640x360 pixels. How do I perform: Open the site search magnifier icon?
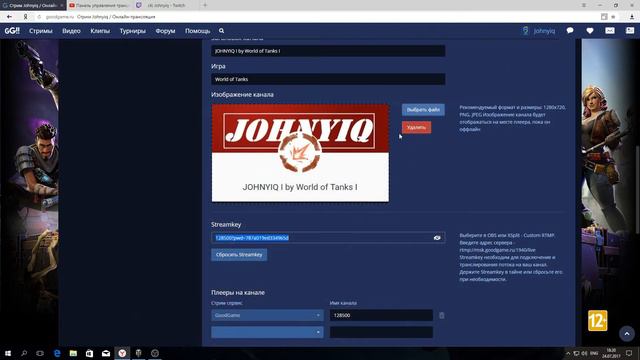coord(221,31)
